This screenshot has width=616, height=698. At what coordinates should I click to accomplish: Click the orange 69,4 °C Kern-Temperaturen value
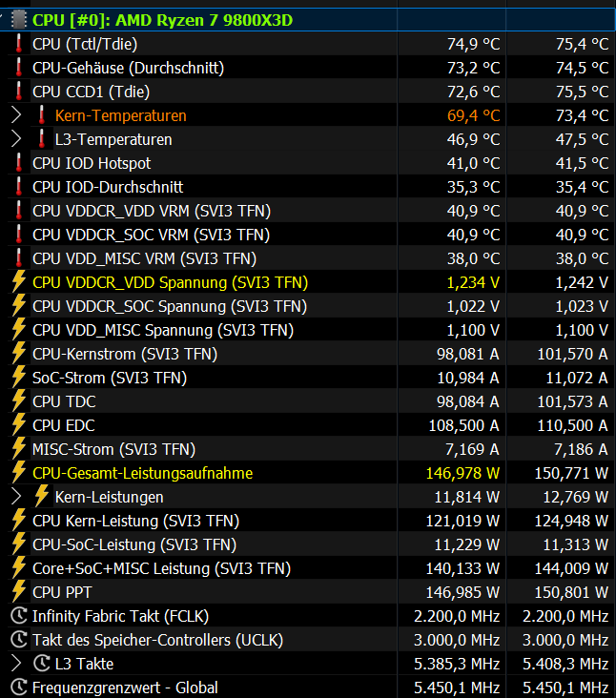tap(474, 115)
